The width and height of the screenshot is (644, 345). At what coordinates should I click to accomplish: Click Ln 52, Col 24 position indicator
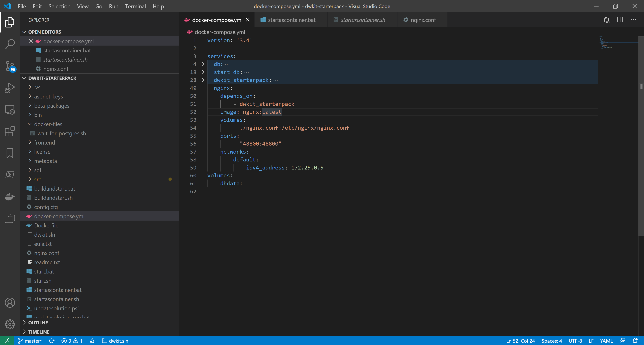click(x=520, y=340)
